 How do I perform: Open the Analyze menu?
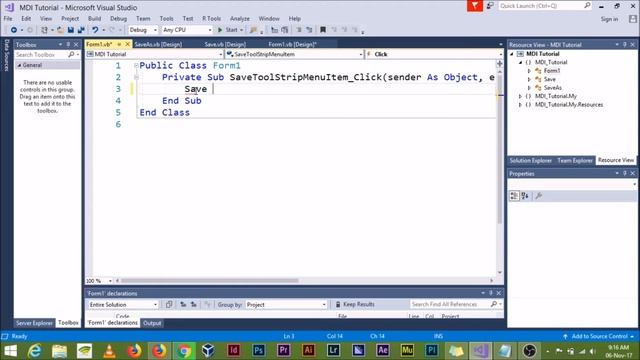(240, 19)
